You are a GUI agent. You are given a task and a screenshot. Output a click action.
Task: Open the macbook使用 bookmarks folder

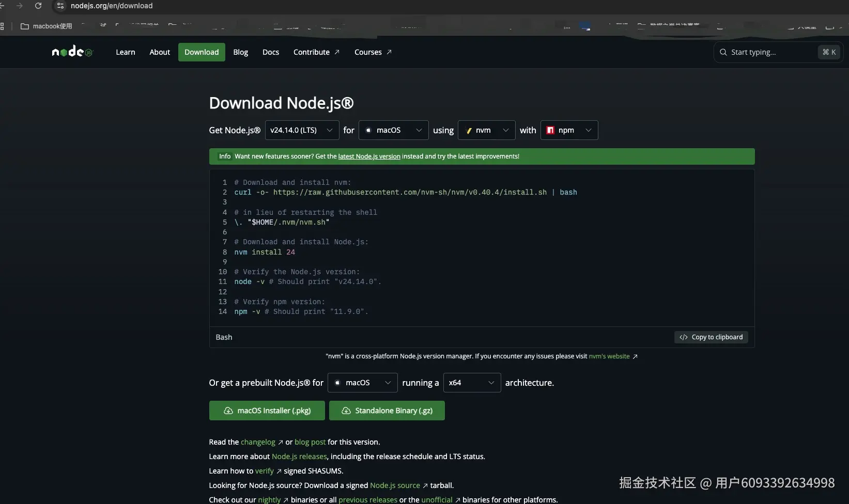click(46, 26)
